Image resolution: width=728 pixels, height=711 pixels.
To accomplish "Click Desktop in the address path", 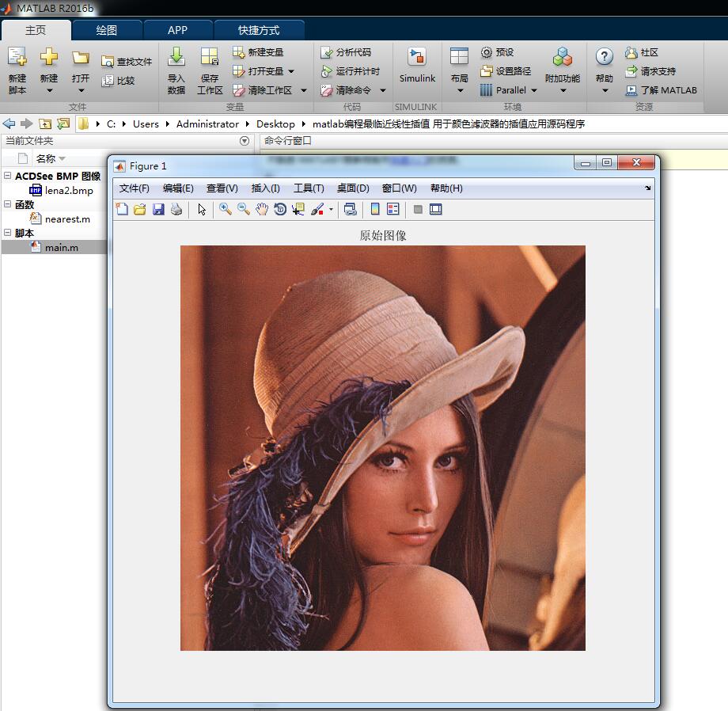I will [275, 124].
